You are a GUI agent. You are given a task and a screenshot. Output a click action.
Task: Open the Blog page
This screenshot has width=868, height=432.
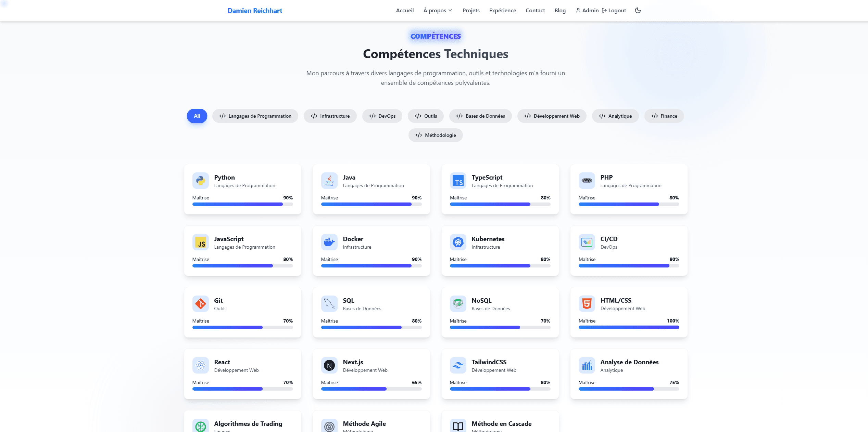tap(560, 10)
